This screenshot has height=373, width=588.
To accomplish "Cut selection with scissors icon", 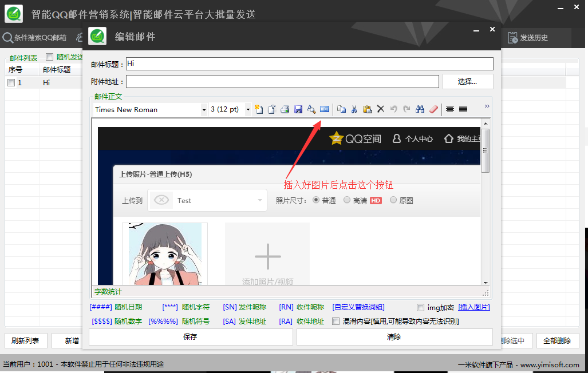I will click(x=354, y=109).
